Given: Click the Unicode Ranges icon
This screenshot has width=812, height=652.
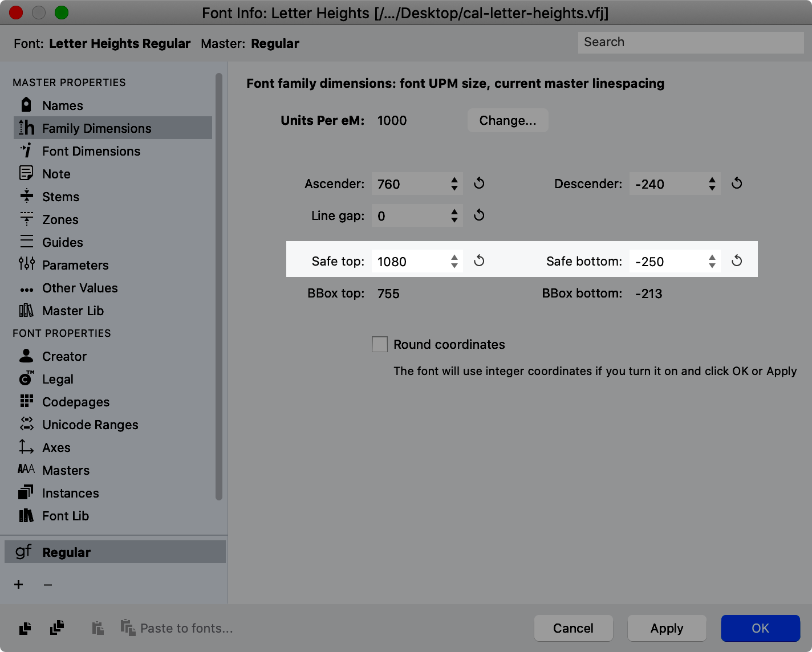Looking at the screenshot, I should point(26,423).
